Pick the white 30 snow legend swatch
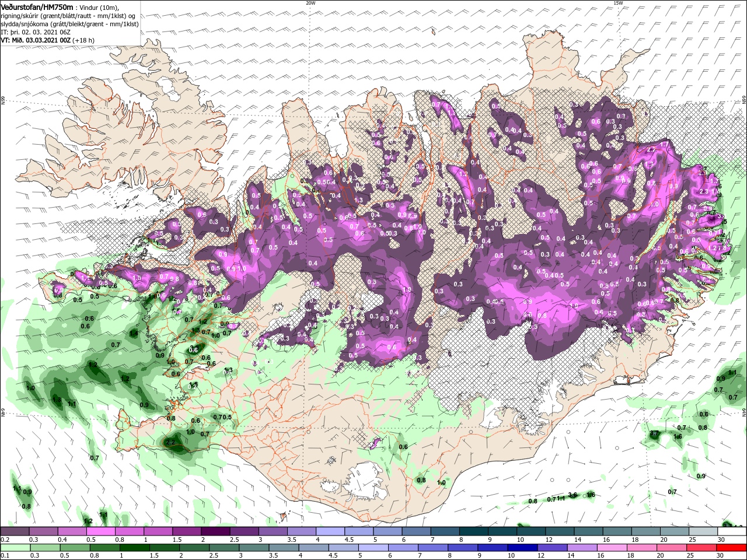The height and width of the screenshot is (560, 747). pos(731,531)
